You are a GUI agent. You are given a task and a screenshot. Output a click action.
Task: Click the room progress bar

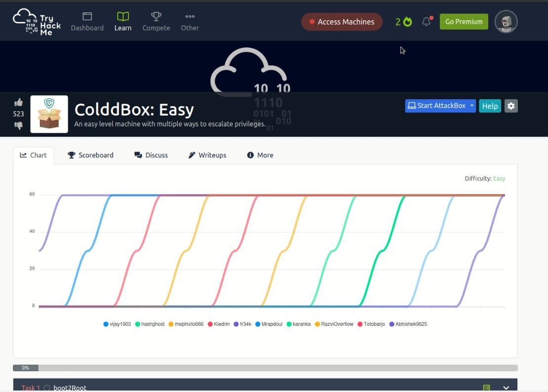tap(265, 368)
